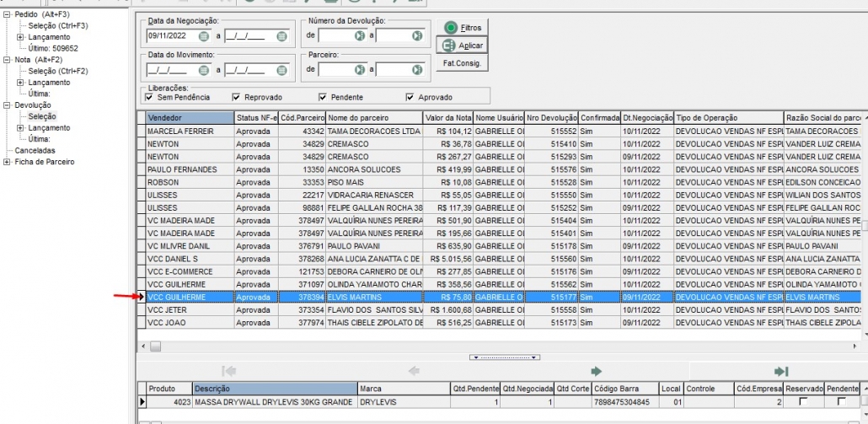
Task: Open calendar for Data da Negociação end date
Action: pyautogui.click(x=281, y=36)
